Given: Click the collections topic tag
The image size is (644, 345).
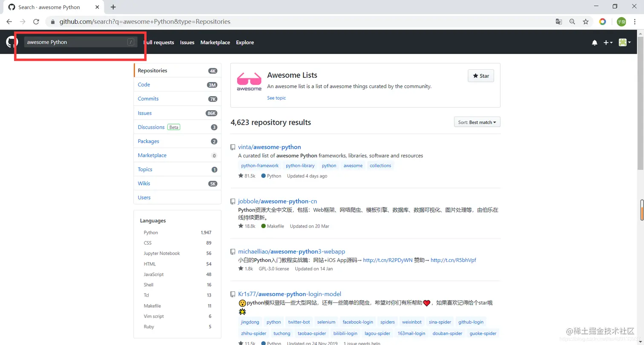Looking at the screenshot, I should point(380,166).
